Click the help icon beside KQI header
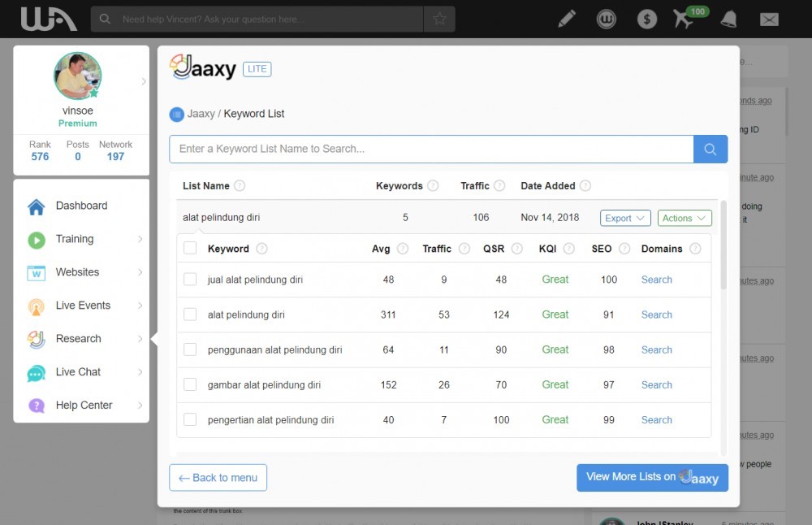812x525 pixels. tap(568, 249)
